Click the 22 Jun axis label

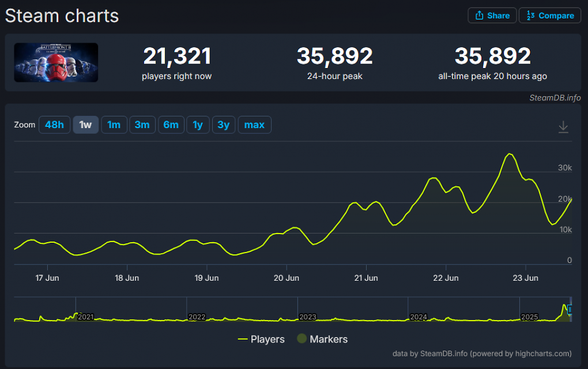[x=446, y=278]
